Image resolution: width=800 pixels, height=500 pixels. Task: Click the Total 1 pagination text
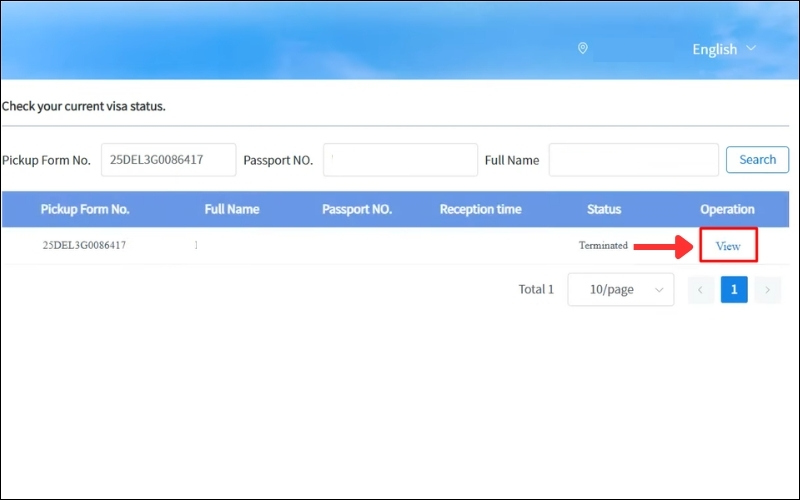[536, 289]
